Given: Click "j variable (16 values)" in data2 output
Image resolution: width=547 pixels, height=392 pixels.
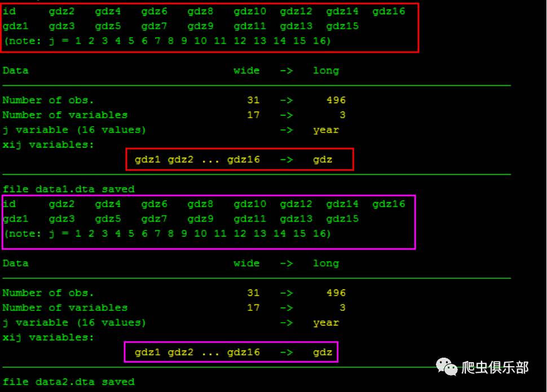Looking at the screenshot, I should (74, 323).
